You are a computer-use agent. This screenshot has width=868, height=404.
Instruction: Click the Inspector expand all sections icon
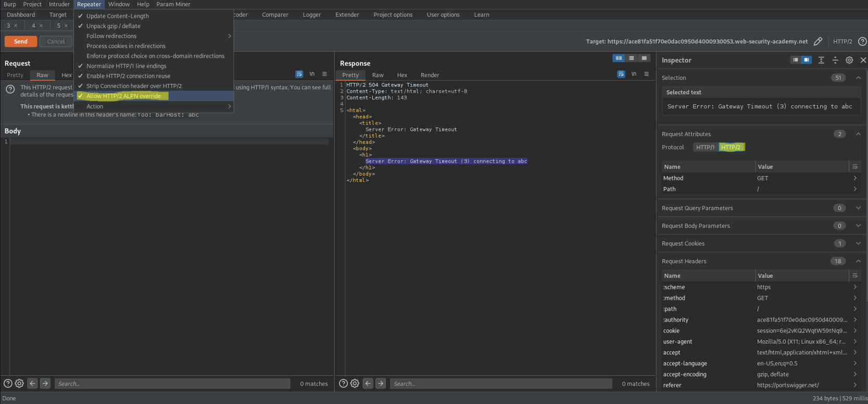coord(821,60)
